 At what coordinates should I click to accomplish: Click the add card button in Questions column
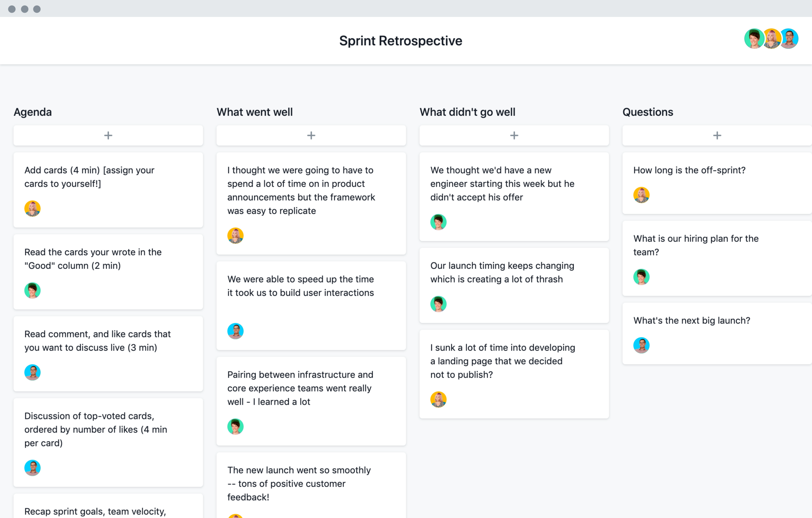click(x=717, y=135)
